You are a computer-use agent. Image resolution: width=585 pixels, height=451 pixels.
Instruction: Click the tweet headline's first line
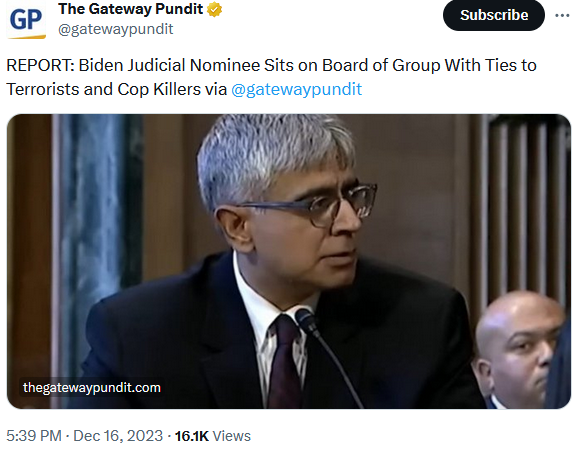click(271, 65)
